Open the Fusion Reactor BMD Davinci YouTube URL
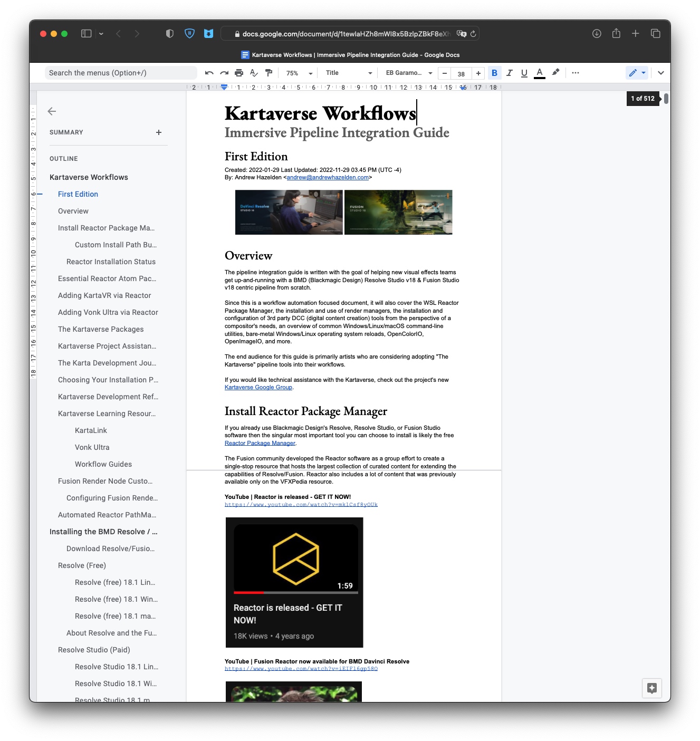 pos(301,669)
